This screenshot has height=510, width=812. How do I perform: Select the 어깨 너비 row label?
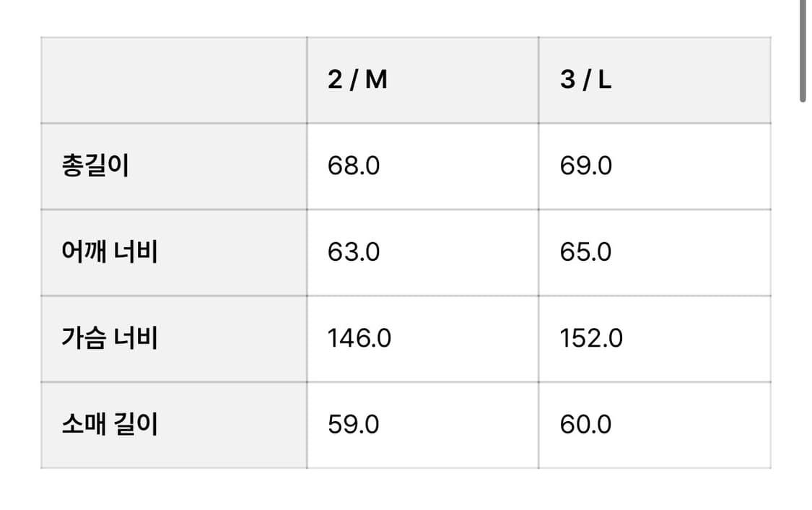tap(110, 252)
